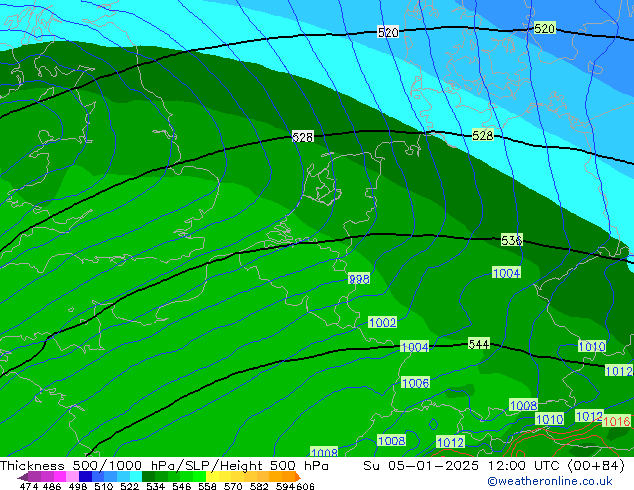The height and width of the screenshot is (490, 634).
Task: Click the white-background 528 contour label
Action: (x=302, y=137)
